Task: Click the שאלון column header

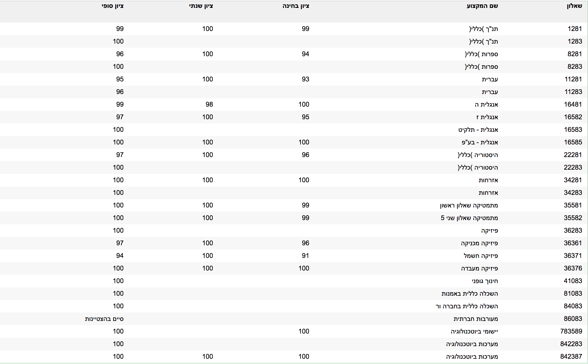Action: [x=574, y=6]
